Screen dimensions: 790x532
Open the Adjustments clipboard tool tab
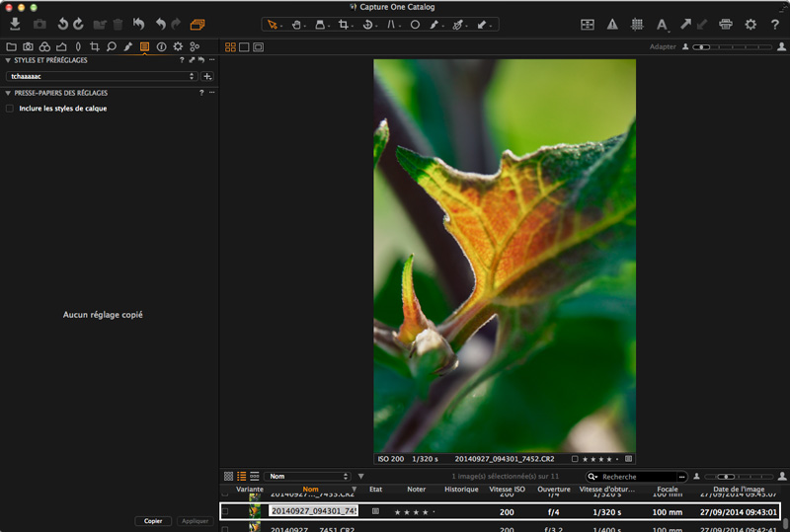pyautogui.click(x=144, y=46)
